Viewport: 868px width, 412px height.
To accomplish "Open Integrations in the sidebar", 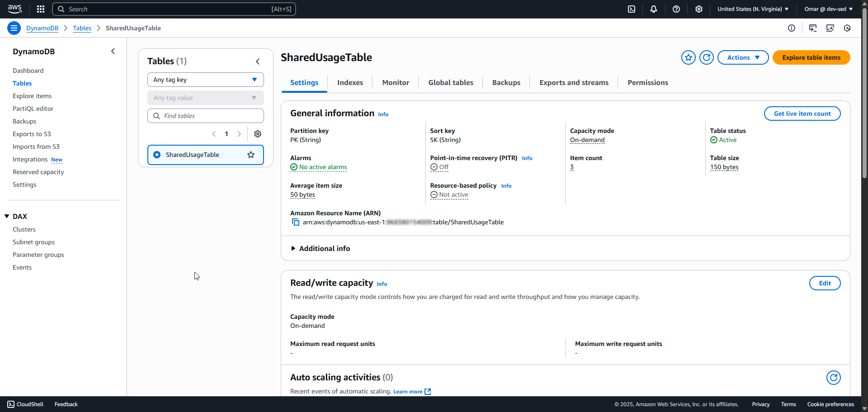I will [x=30, y=159].
